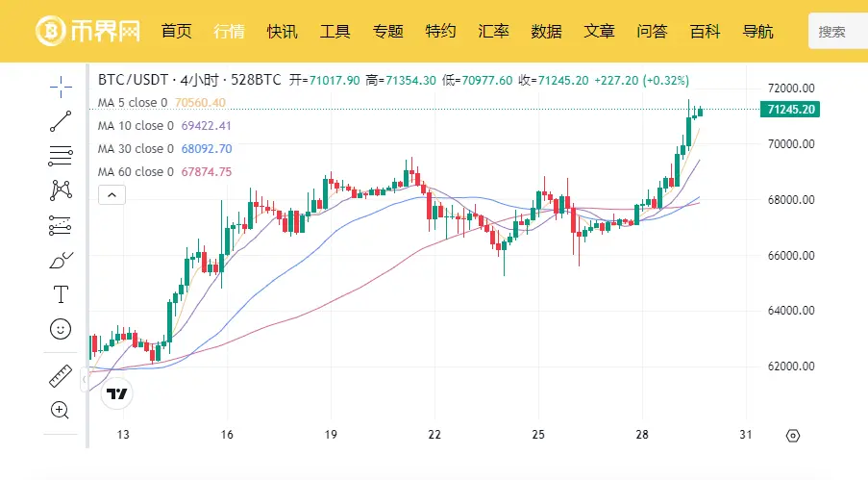
Task: Select the MA 5 close indicator label
Action: [133, 102]
